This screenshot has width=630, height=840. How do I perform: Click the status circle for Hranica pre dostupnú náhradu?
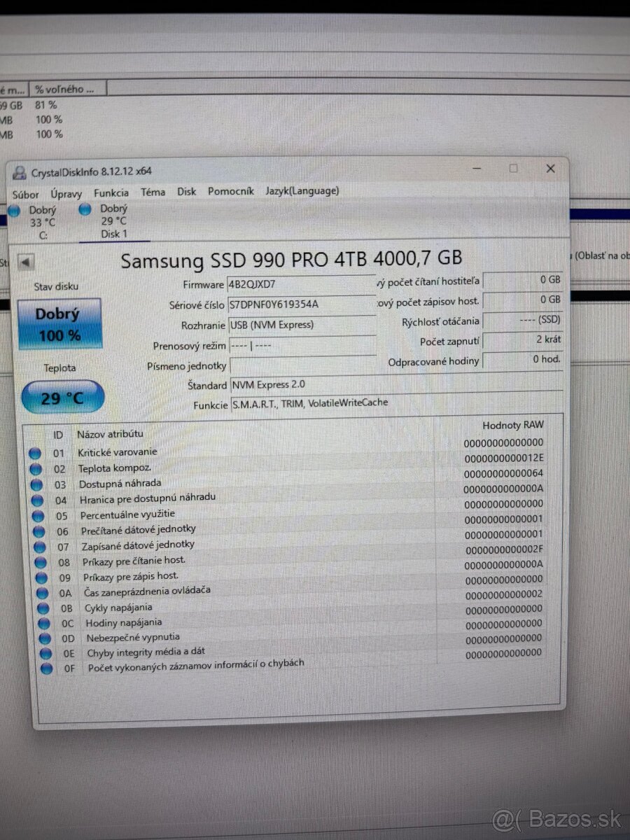(38, 500)
